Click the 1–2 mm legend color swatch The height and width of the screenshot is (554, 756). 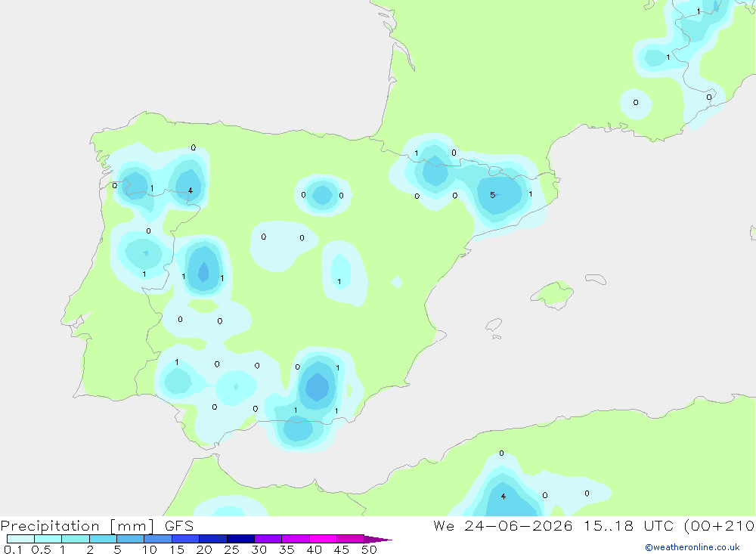75,539
